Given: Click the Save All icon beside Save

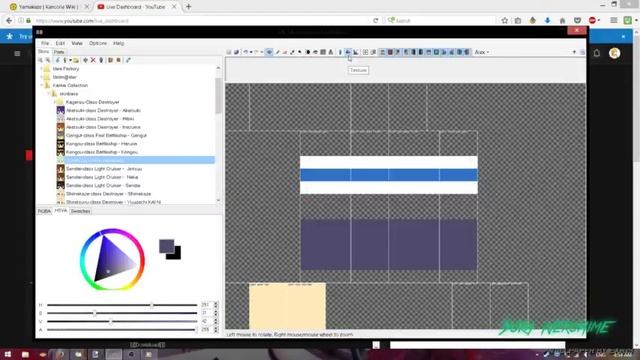Looking at the screenshot, I should (x=236, y=52).
